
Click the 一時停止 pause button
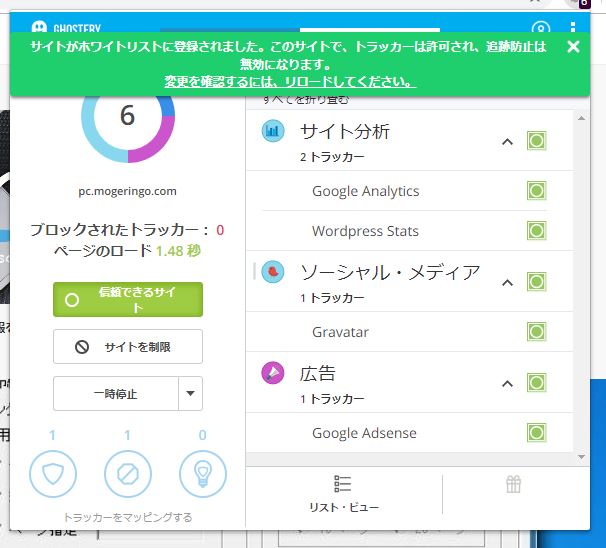[116, 394]
